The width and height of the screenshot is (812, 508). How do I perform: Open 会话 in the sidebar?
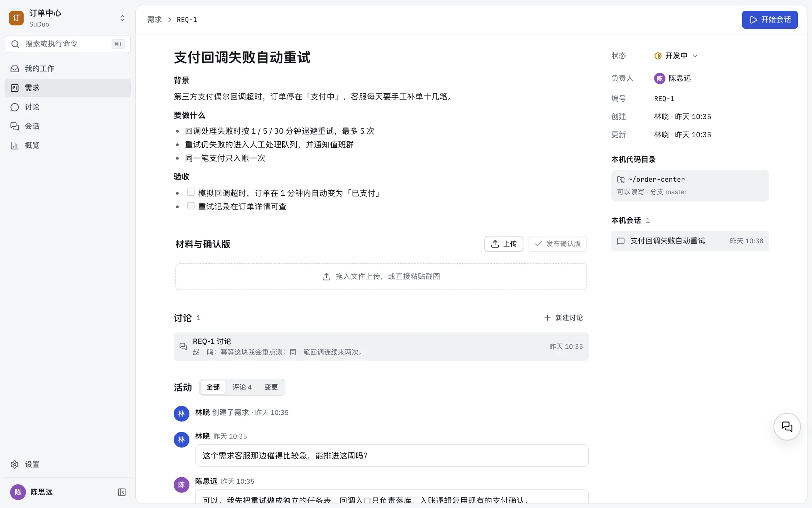[68, 126]
